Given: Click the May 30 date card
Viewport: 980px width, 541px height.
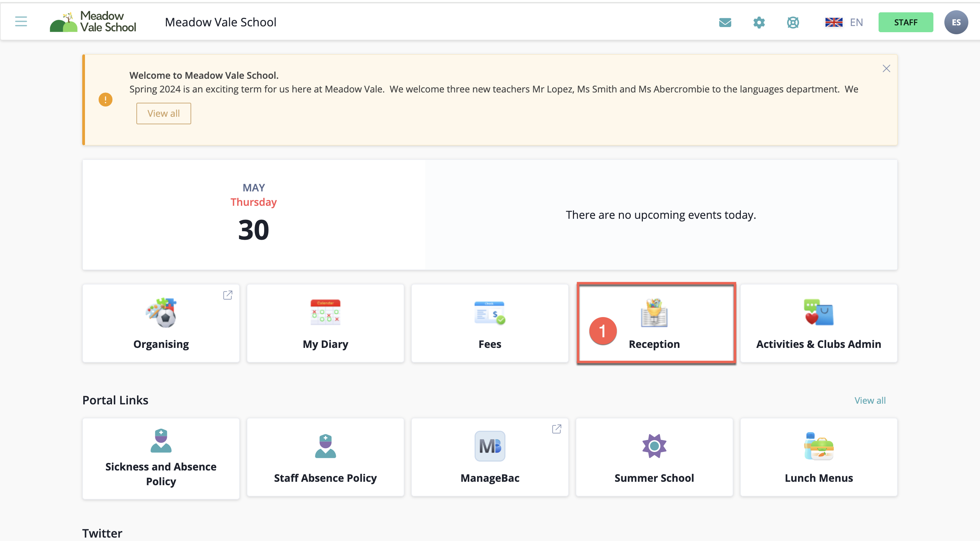Looking at the screenshot, I should [x=253, y=215].
